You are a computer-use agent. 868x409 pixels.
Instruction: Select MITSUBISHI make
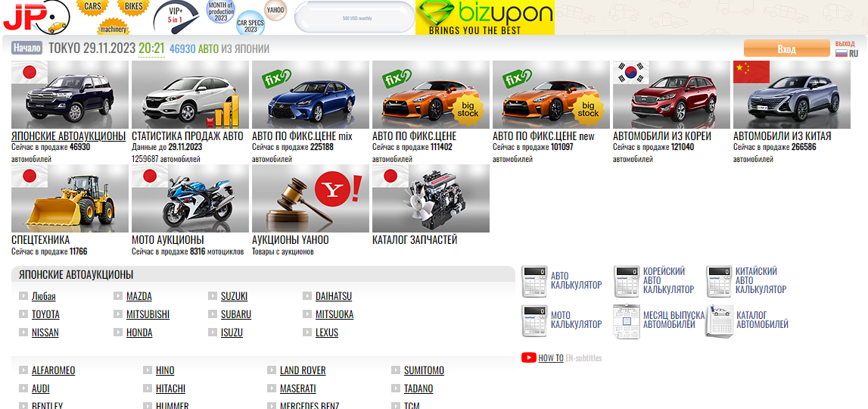(148, 314)
